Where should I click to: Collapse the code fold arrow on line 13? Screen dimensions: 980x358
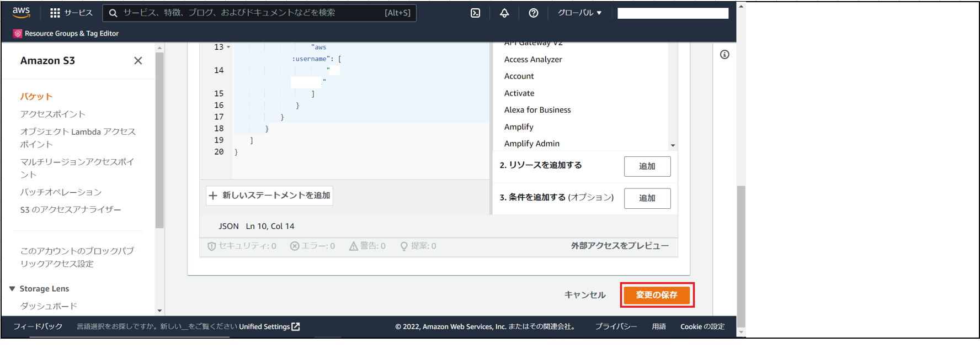click(x=228, y=48)
